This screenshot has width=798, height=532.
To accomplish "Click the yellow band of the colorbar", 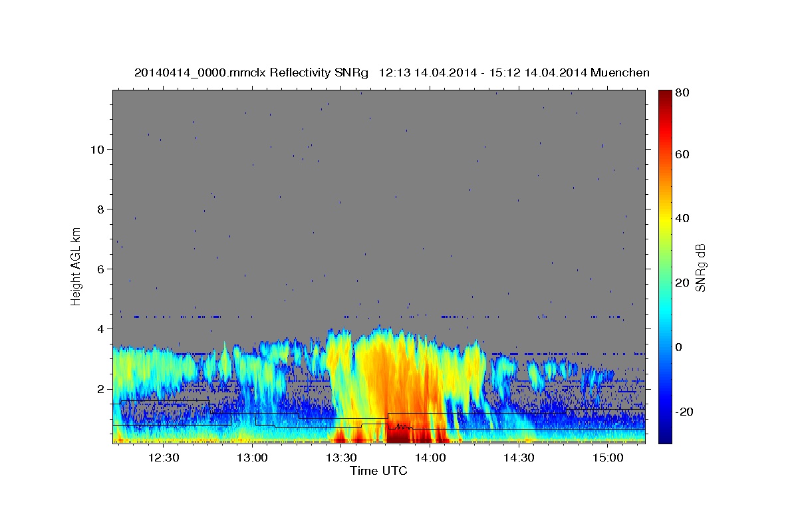I will click(664, 219).
